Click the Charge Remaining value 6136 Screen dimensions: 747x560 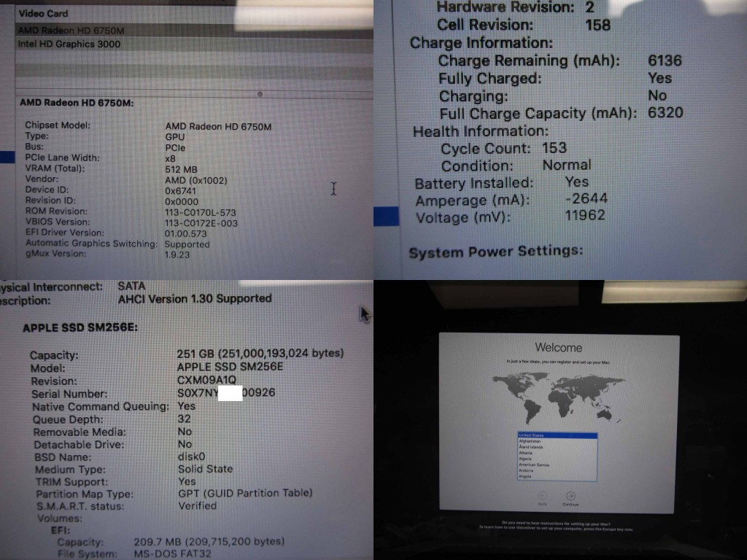point(665,61)
